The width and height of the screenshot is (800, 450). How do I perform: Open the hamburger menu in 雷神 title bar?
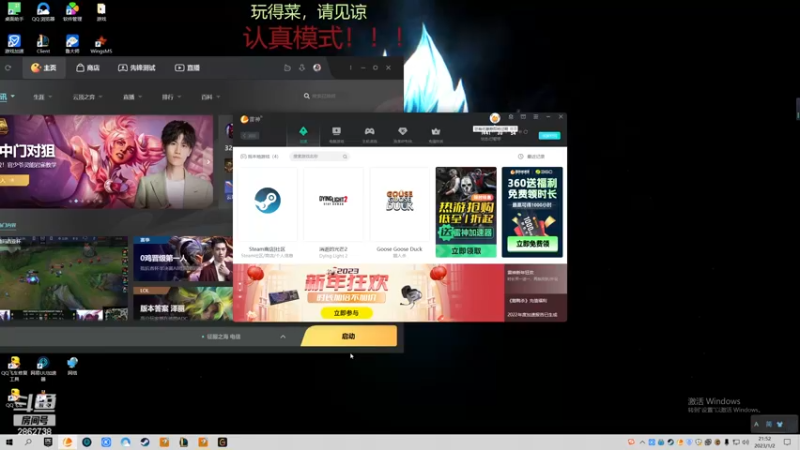click(535, 117)
